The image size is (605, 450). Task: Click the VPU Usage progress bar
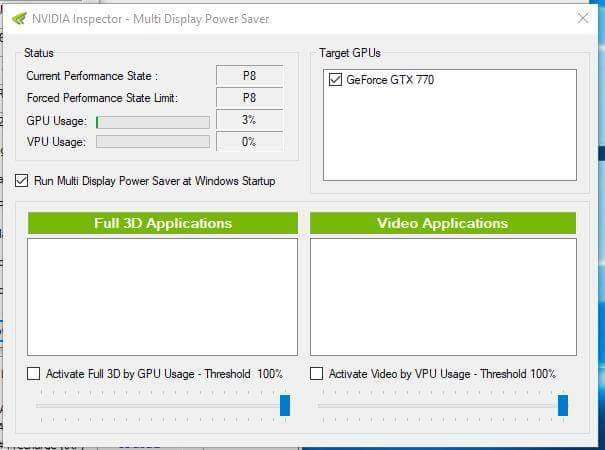click(x=153, y=142)
